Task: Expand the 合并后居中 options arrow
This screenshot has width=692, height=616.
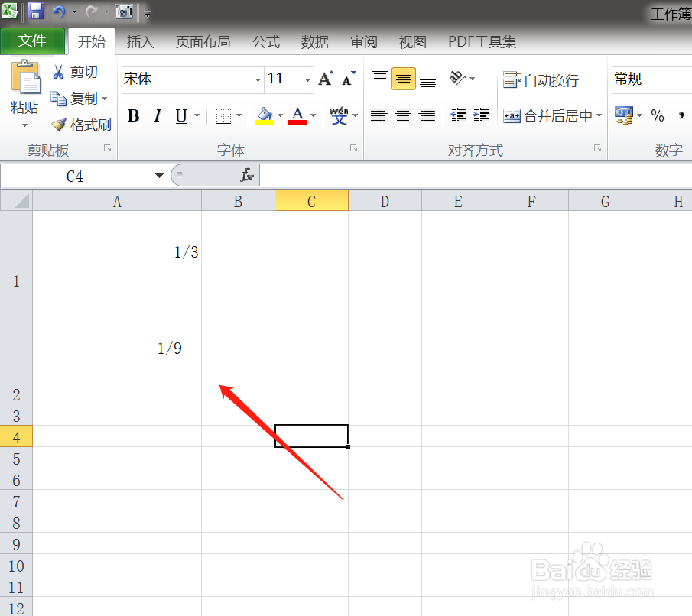Action: (x=599, y=115)
